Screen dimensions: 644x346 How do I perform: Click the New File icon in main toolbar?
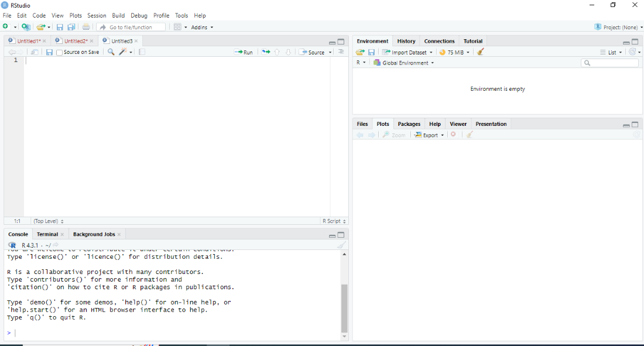pyautogui.click(x=6, y=27)
